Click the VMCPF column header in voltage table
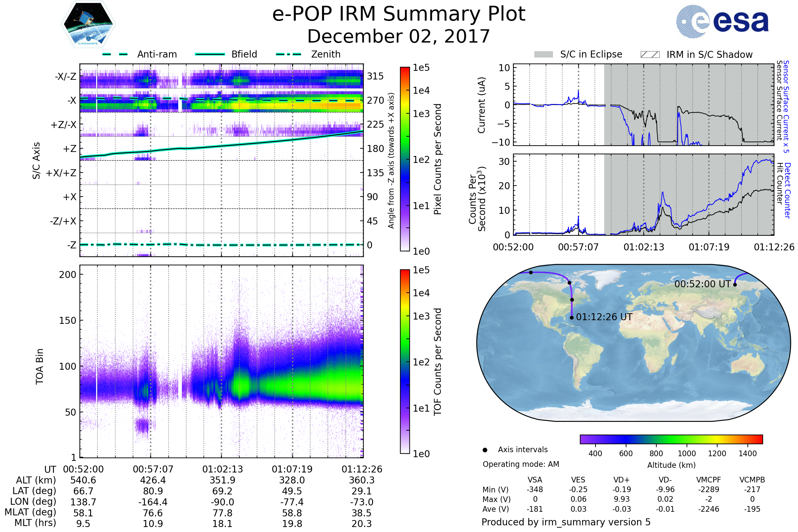Viewport: 798px width, 532px height. coord(709,480)
